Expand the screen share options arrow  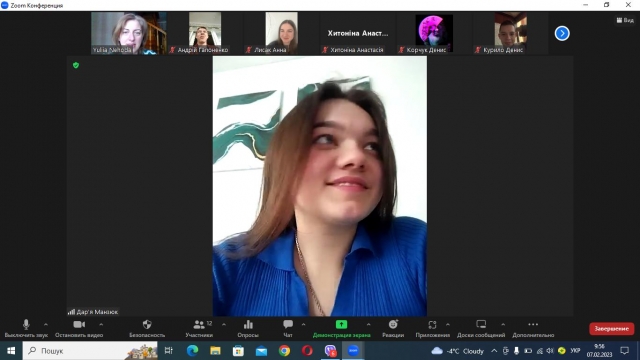[369, 324]
